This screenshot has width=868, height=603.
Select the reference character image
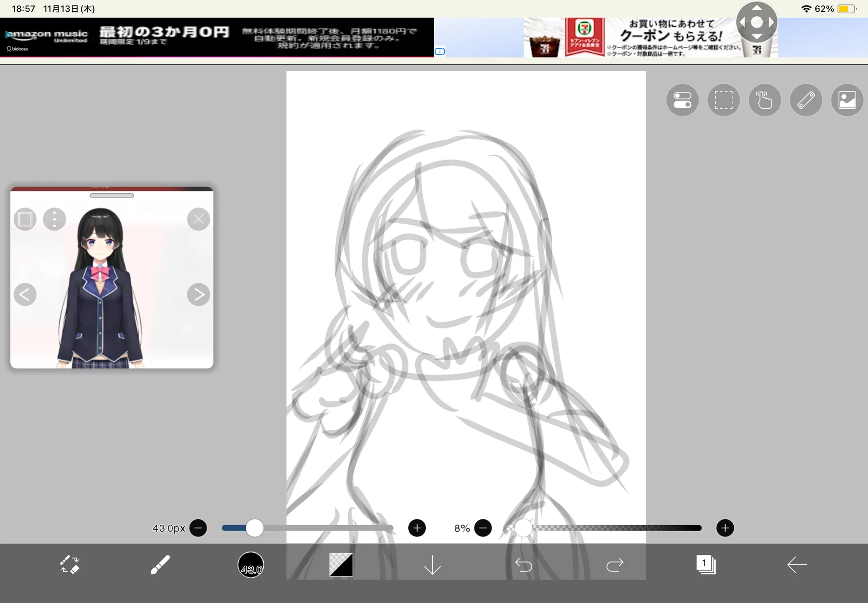(x=101, y=288)
